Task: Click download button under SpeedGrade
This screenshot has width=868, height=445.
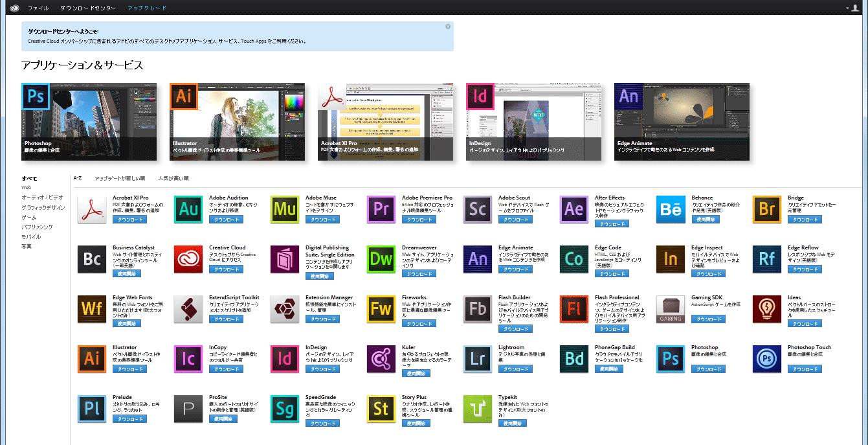Action: click(323, 424)
